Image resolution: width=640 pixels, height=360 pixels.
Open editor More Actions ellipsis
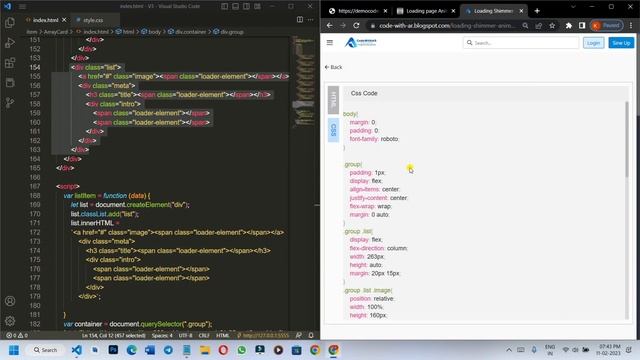311,20
